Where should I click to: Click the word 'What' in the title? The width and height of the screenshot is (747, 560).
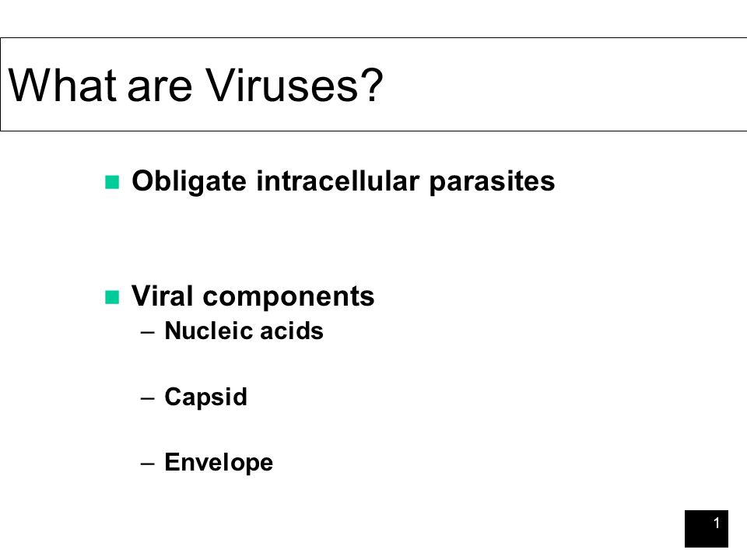tap(62, 86)
